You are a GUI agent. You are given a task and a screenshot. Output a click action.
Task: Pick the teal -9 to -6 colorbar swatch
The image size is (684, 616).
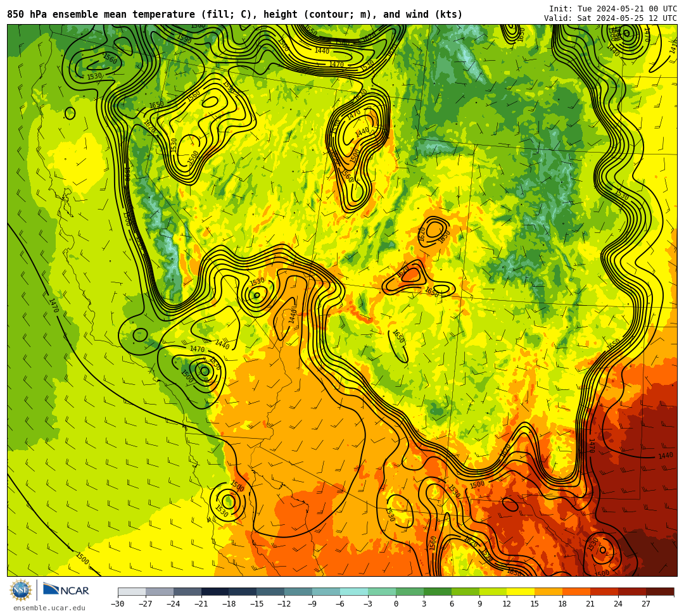(x=326, y=591)
